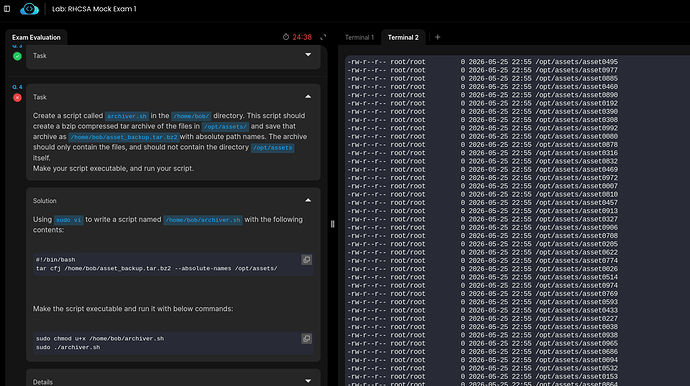Click the Q.4 question number label
The height and width of the screenshot is (386, 690).
[x=17, y=87]
